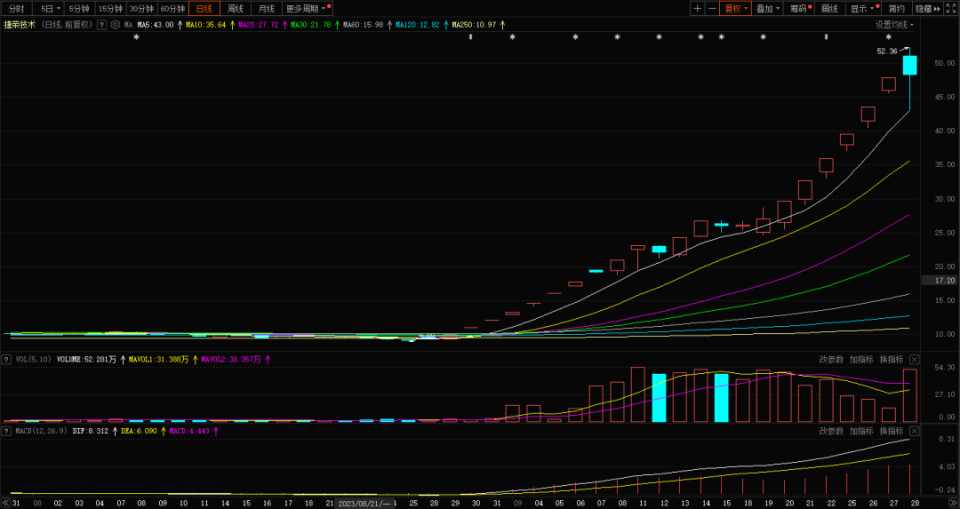Click the last cyan candlestick near 50.00
960x509 pixels.
point(910,66)
